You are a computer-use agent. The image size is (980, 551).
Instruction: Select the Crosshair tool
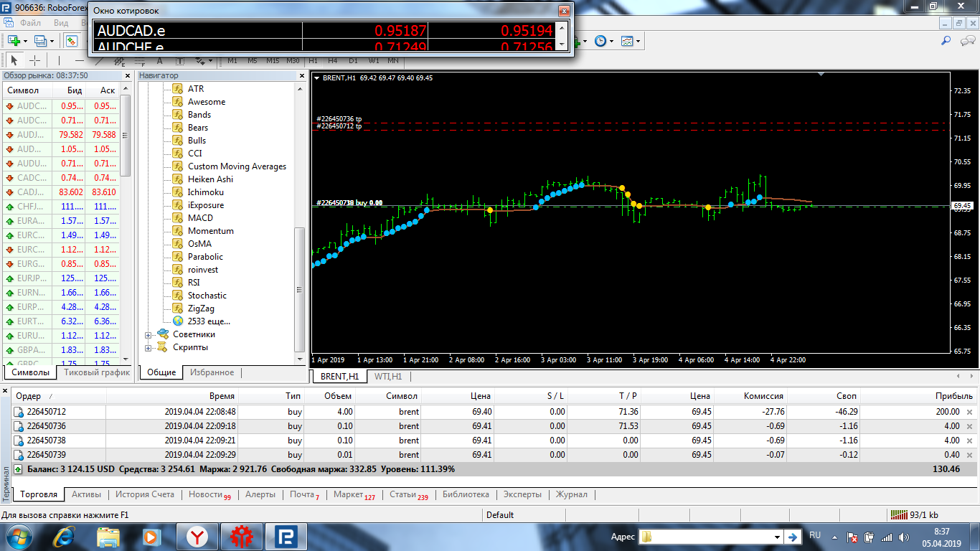(34, 60)
